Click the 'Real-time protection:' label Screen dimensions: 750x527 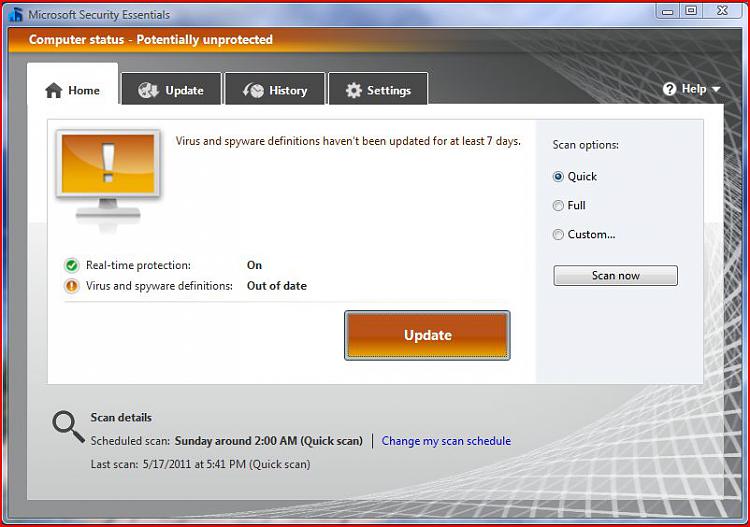pyautogui.click(x=138, y=265)
